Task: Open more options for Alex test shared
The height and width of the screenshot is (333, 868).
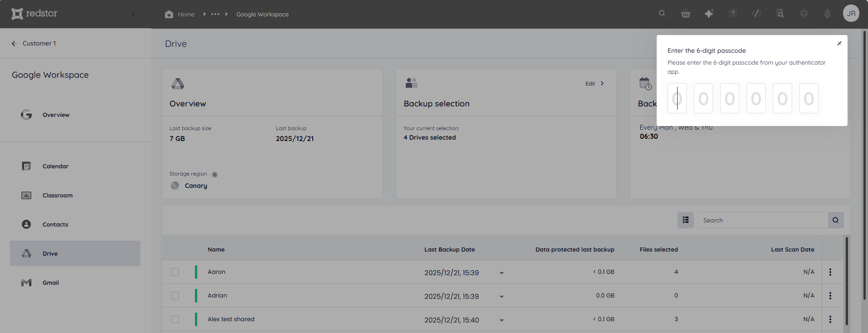Action: coord(830,319)
